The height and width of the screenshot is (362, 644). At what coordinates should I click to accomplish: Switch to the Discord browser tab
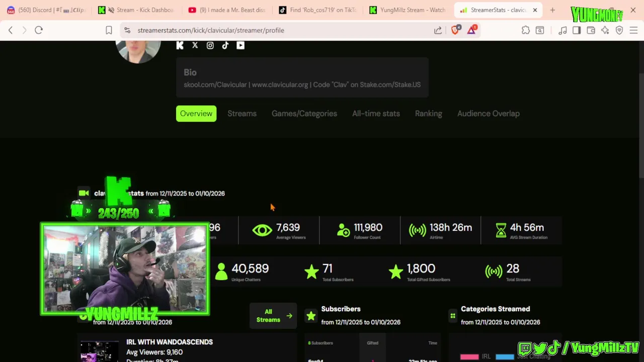tap(46, 10)
